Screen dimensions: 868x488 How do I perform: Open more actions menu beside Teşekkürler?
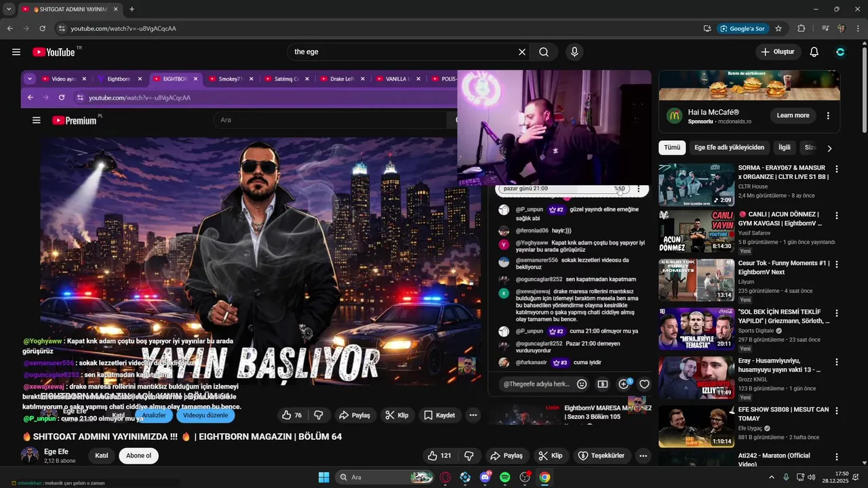tap(643, 455)
